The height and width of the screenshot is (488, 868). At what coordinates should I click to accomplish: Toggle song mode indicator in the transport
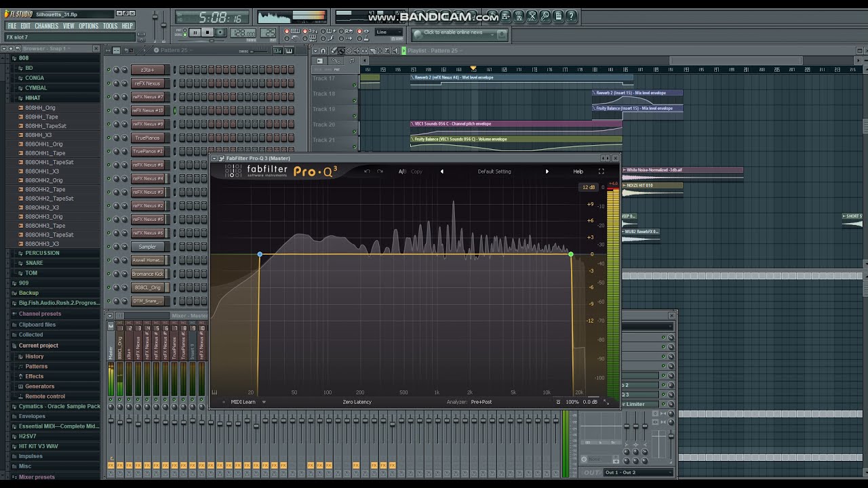click(184, 35)
